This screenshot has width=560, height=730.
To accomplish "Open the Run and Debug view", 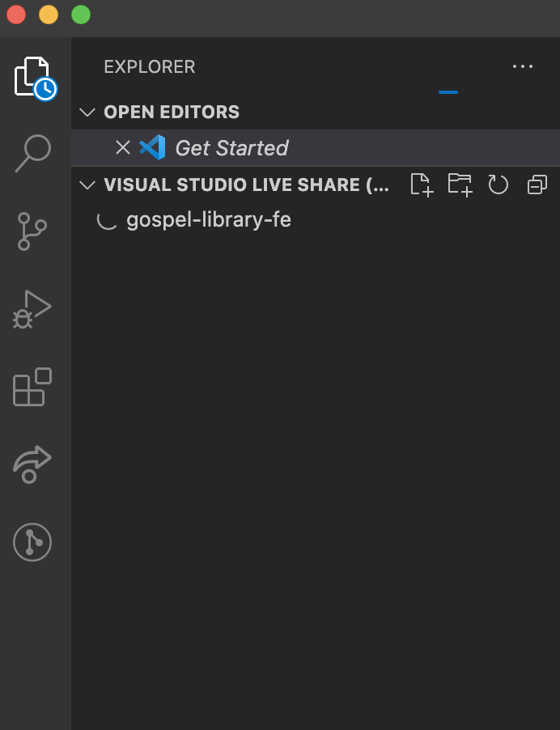I will [32, 309].
